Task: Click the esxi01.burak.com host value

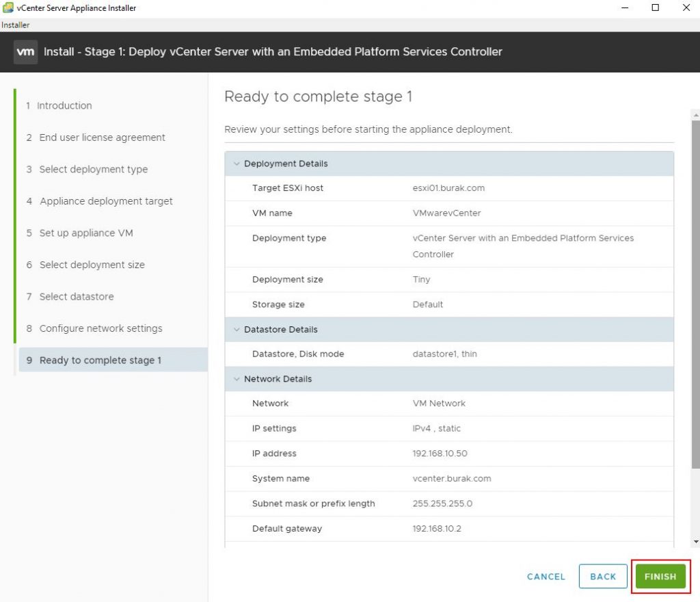Action: tap(448, 188)
